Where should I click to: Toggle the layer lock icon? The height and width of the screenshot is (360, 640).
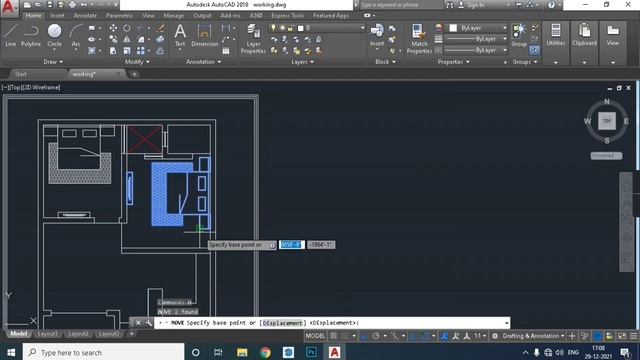point(290,28)
